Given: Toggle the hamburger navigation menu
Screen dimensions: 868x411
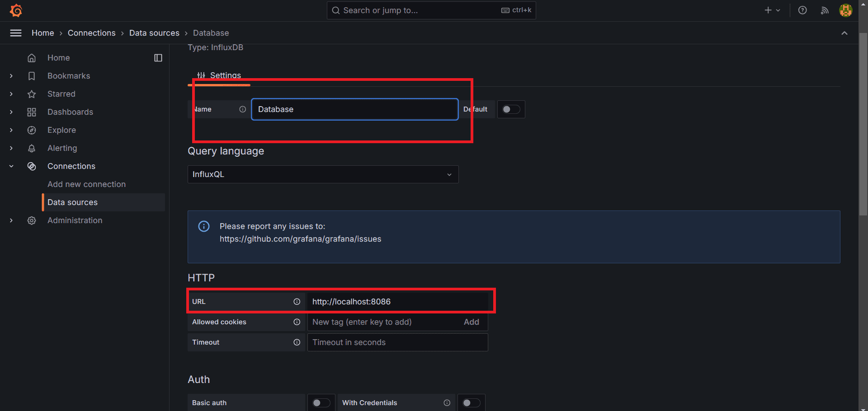Looking at the screenshot, I should tap(15, 33).
